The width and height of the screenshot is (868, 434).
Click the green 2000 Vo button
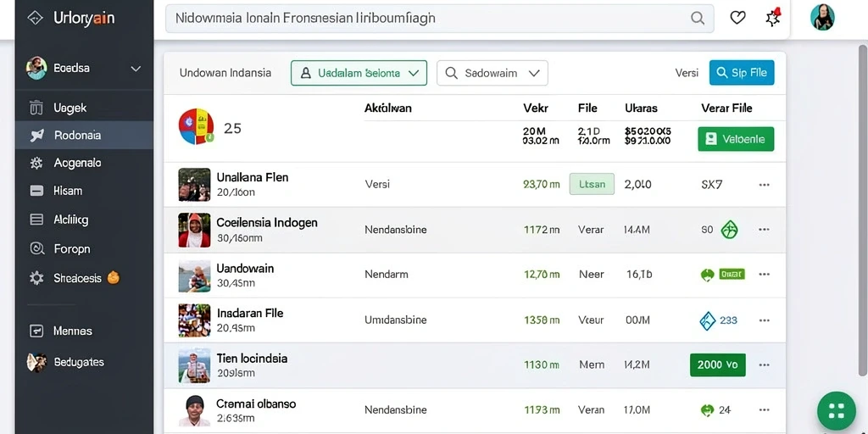717,364
